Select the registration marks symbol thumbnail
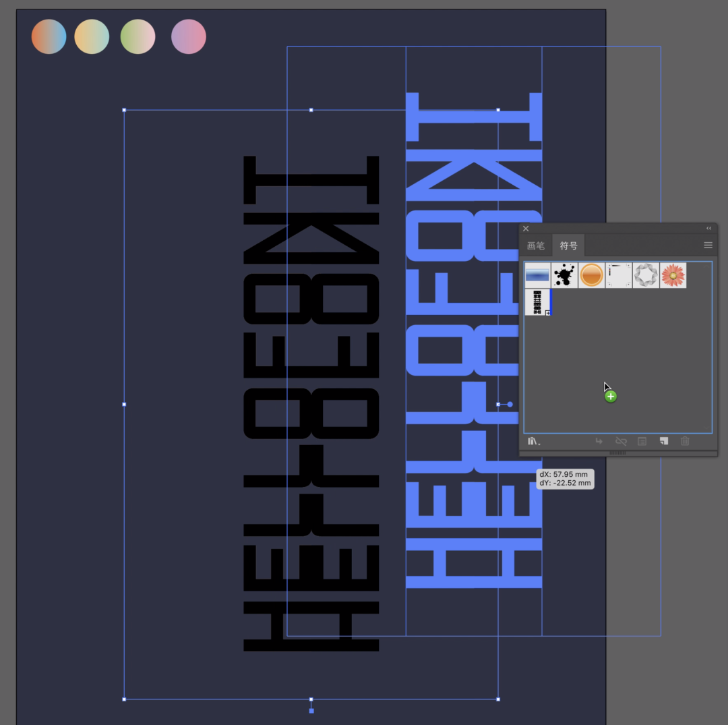The height and width of the screenshot is (725, 728). (618, 275)
